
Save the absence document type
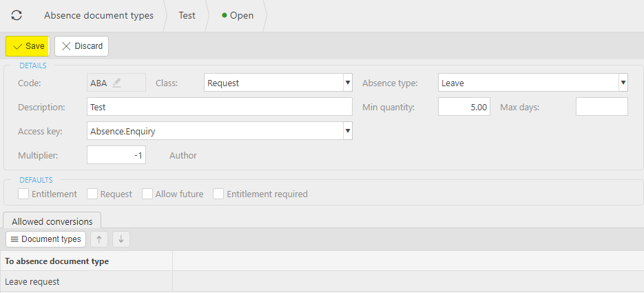pos(28,46)
